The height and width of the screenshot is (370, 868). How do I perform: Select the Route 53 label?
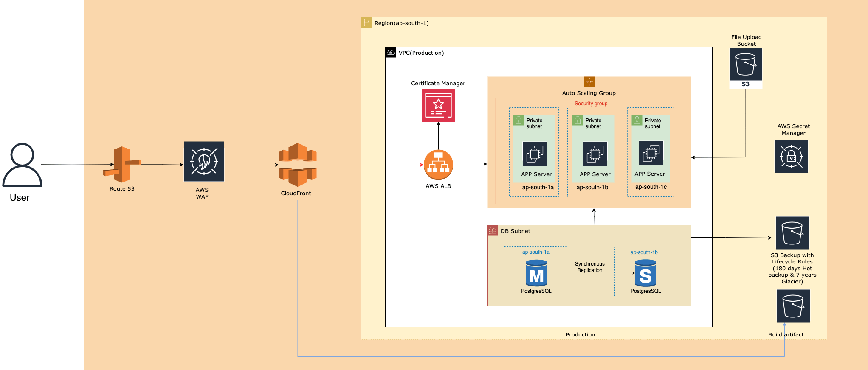point(122,188)
